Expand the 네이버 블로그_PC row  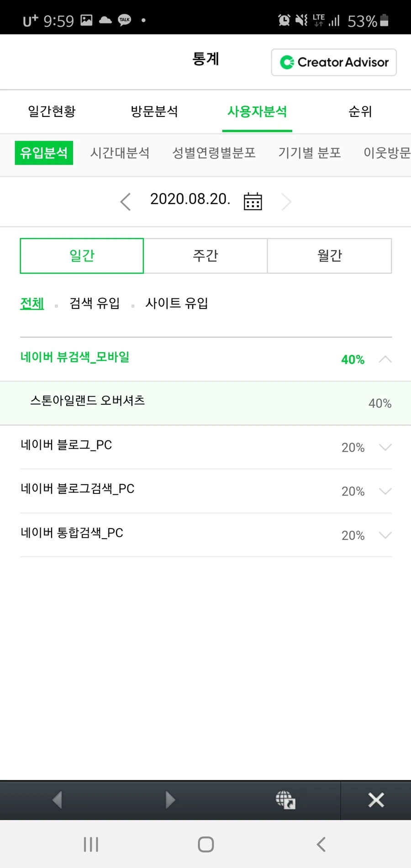385,447
